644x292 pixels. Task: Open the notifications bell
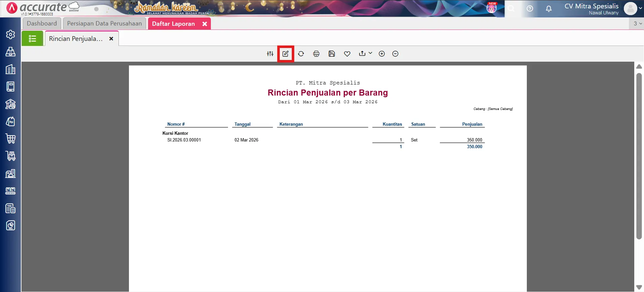click(x=549, y=9)
